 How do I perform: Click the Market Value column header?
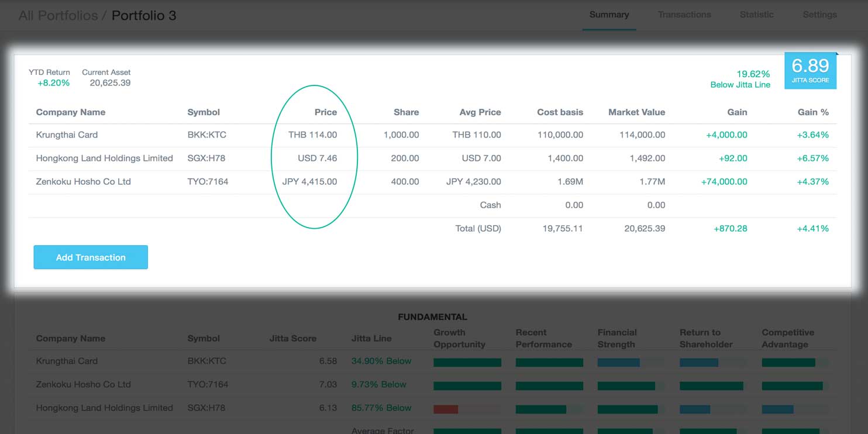click(x=637, y=112)
